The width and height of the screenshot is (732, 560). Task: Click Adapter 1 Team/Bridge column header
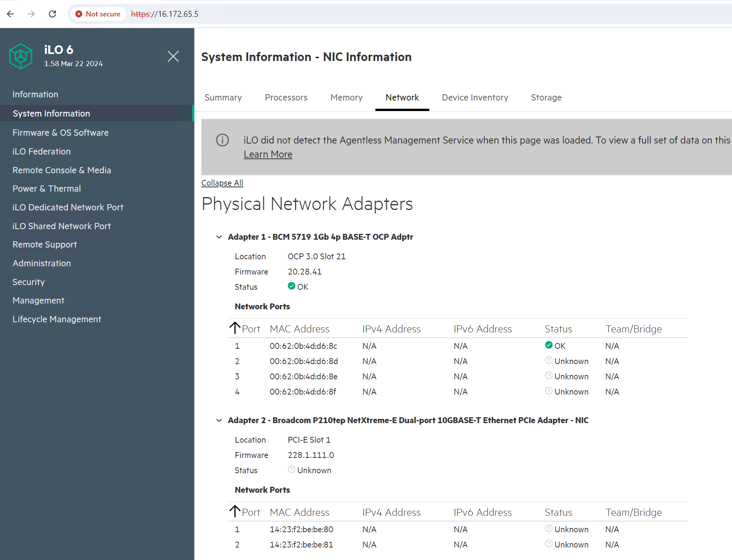click(x=633, y=329)
